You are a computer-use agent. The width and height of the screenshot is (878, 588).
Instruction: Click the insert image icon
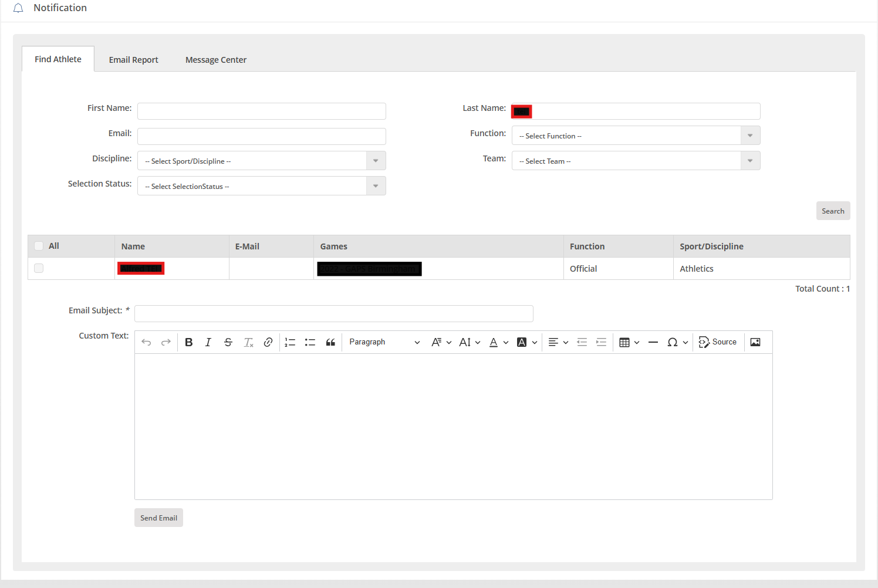[x=755, y=342]
